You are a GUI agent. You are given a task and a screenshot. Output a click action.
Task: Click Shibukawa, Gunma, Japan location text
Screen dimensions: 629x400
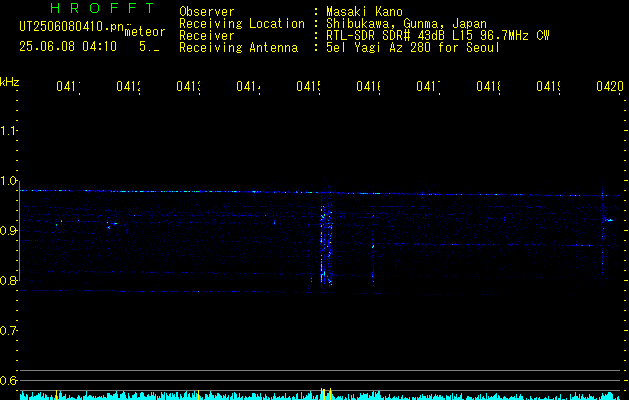[x=406, y=23]
